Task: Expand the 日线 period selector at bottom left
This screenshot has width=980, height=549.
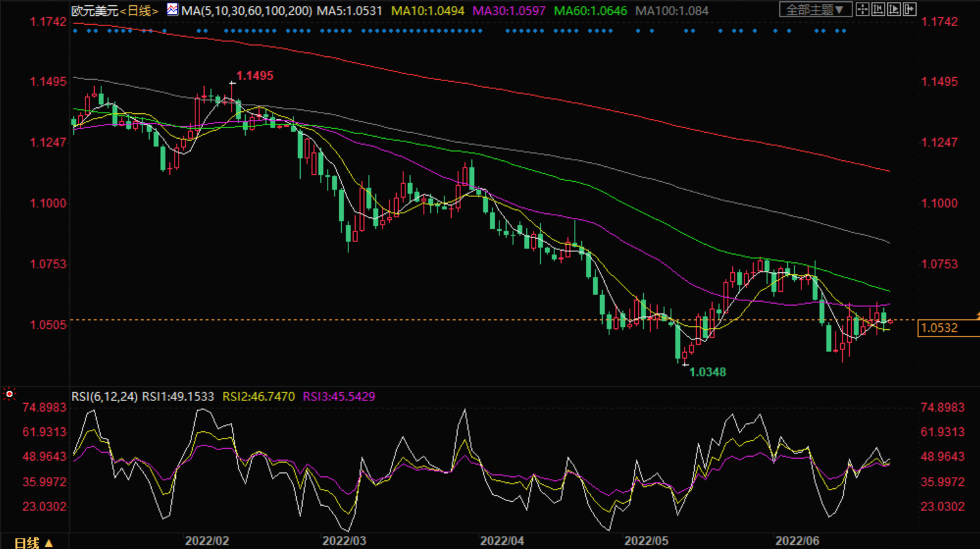Action: [x=33, y=542]
